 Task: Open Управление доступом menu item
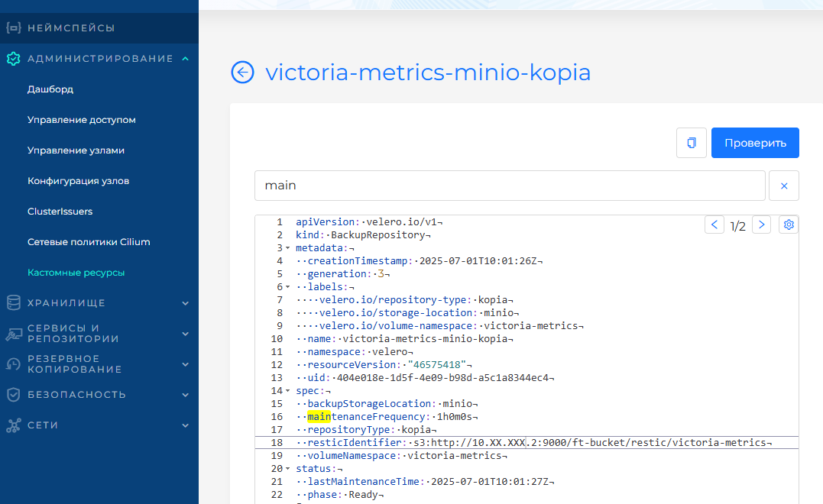click(82, 120)
